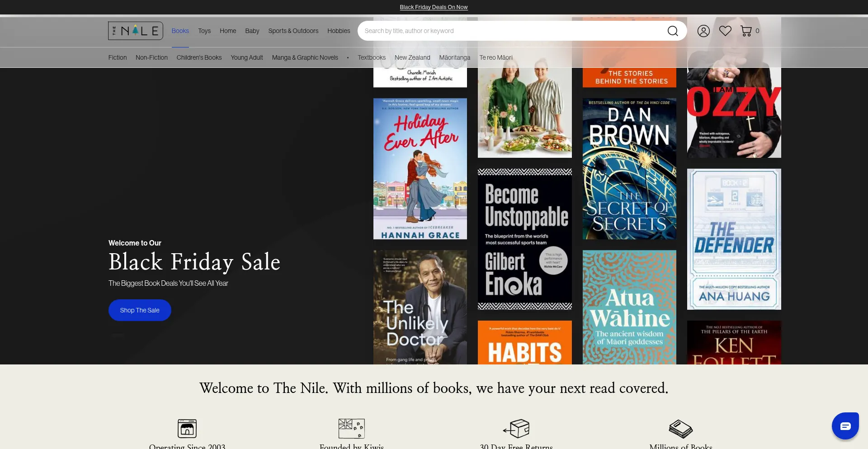
Task: Open the user account icon
Action: tap(703, 31)
